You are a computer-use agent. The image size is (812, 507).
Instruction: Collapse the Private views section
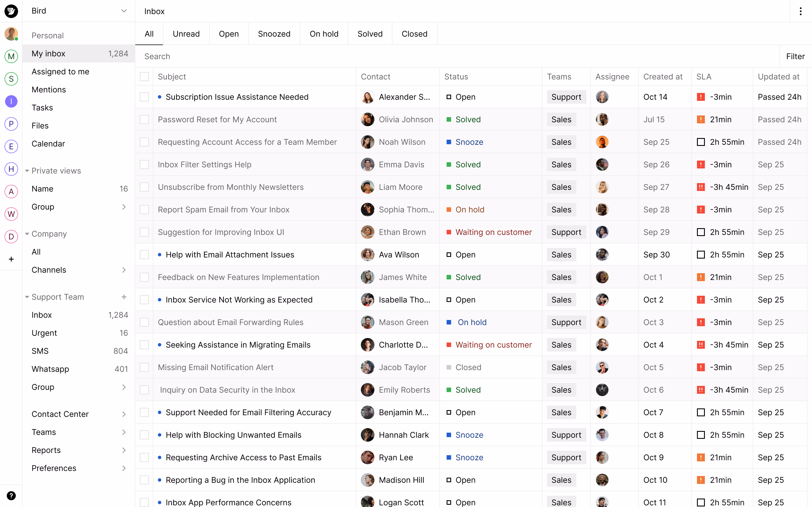tap(27, 171)
